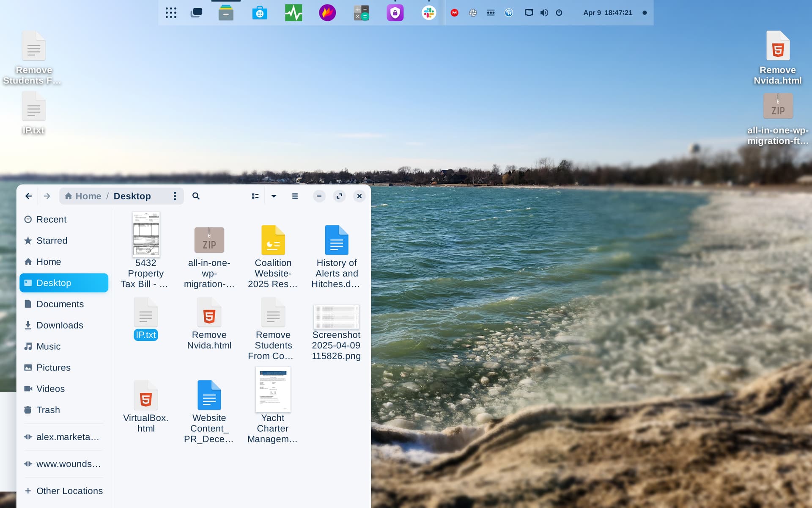Minimize the Files window

click(x=319, y=196)
